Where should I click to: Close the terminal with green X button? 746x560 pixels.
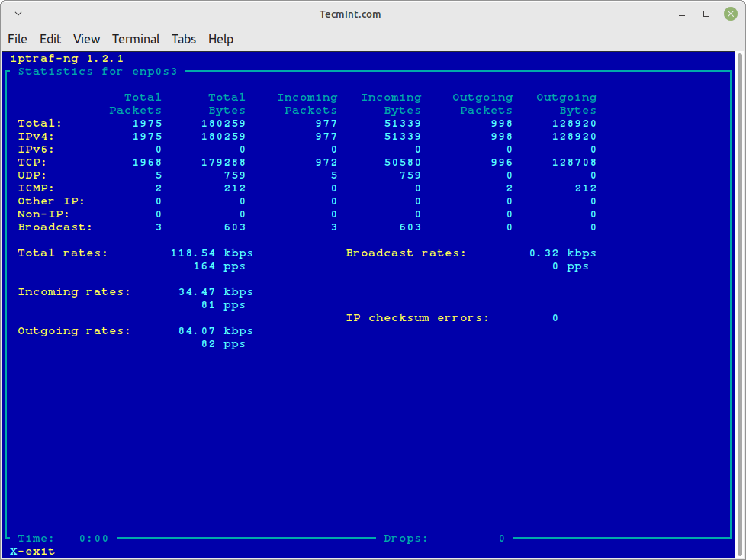pos(730,14)
